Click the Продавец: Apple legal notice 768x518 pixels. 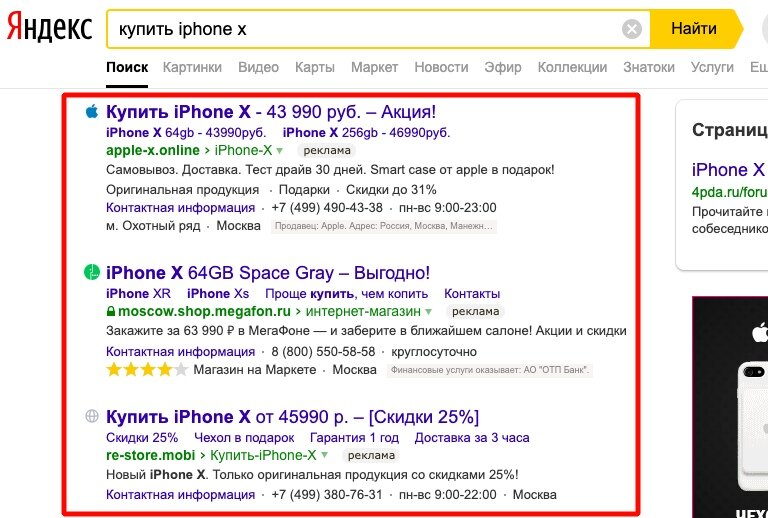coord(384,226)
